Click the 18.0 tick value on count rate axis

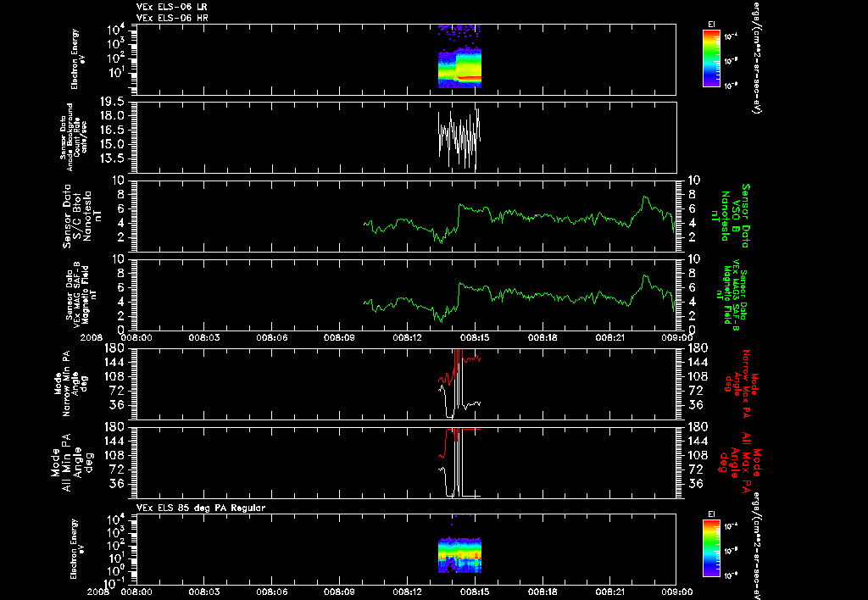point(111,116)
